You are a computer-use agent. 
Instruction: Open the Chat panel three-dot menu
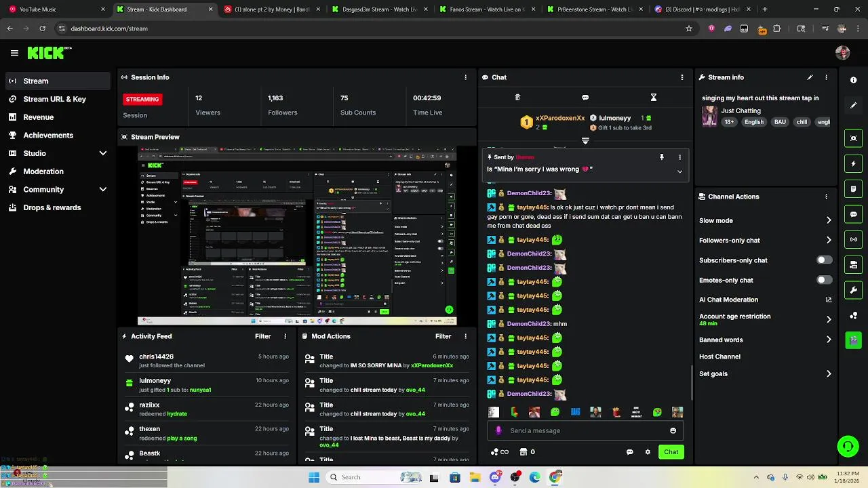click(x=682, y=77)
